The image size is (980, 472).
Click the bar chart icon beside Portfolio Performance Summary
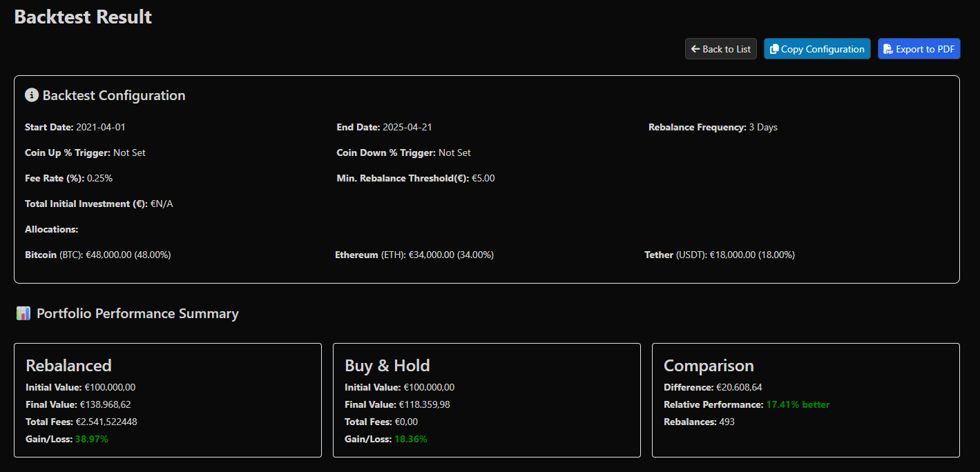pos(23,314)
